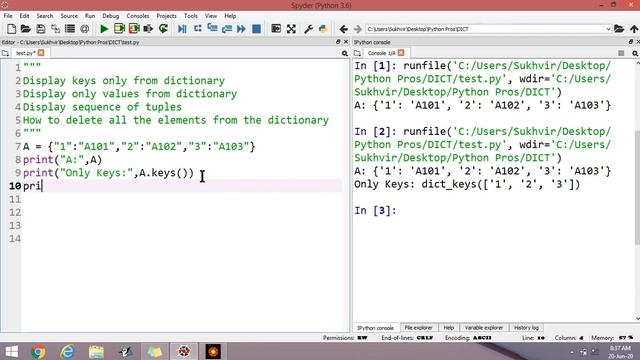This screenshot has width=640, height=360.
Task: Click line 9 print Only Keys code
Action: [109, 173]
